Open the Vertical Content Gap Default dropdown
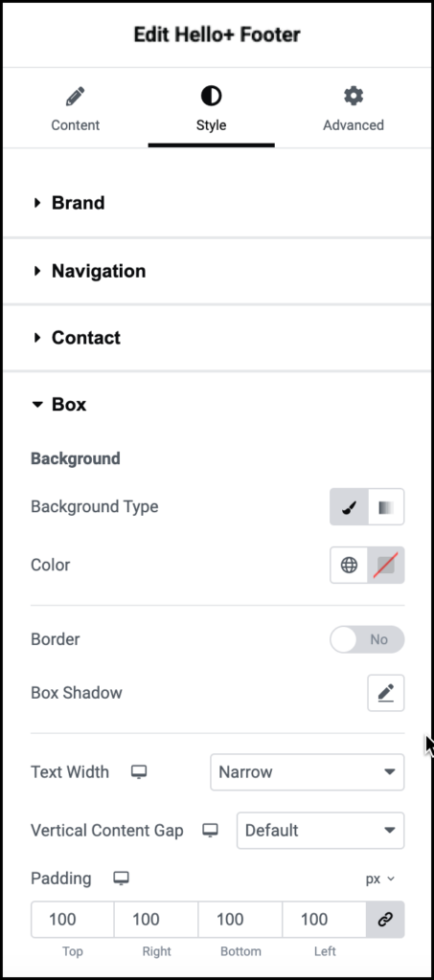Image resolution: width=434 pixels, height=980 pixels. coord(320,831)
